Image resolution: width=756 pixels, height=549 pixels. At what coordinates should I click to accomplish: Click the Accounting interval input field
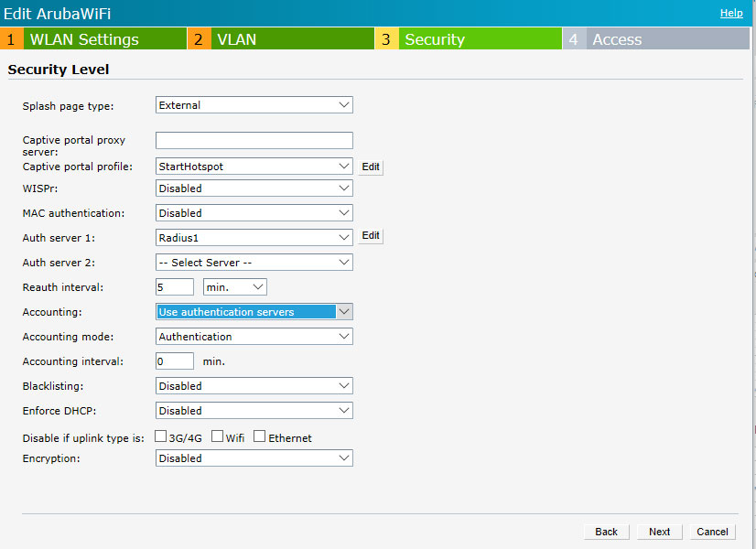[x=175, y=361]
